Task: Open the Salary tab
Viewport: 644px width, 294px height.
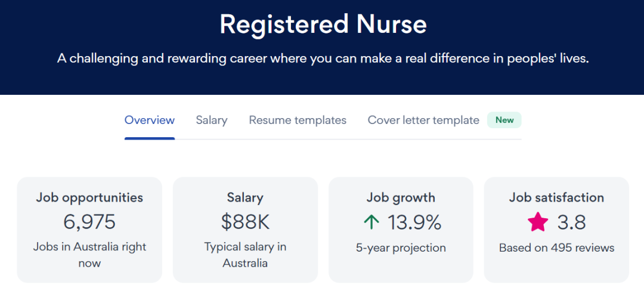Action: coord(212,120)
